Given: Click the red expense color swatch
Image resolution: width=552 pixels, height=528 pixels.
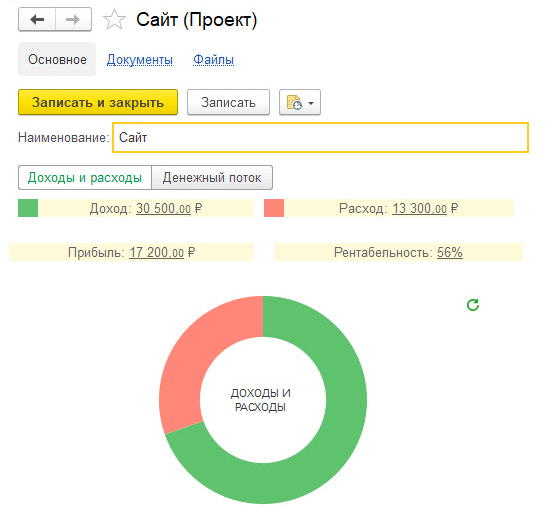Looking at the screenshot, I should coord(274,208).
